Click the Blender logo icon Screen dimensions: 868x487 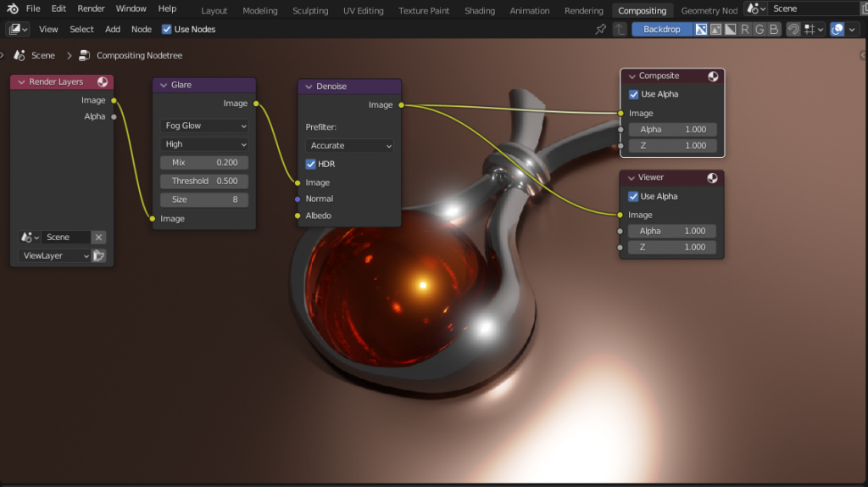(11, 8)
